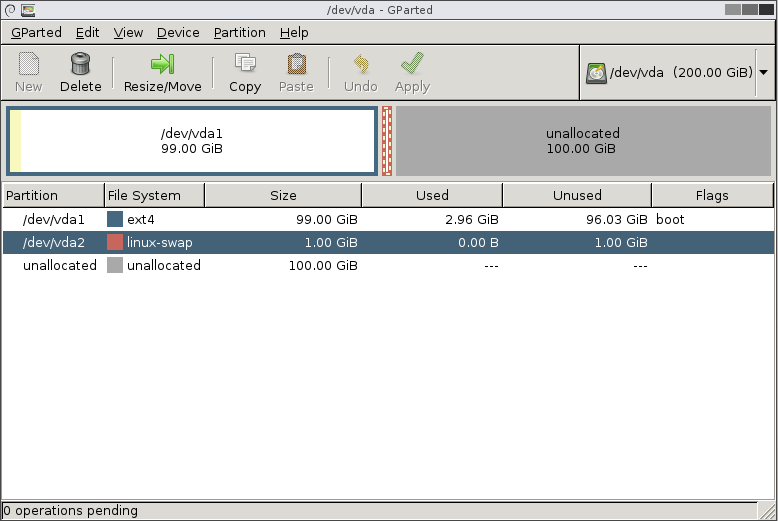Click the Unused column header
The width and height of the screenshot is (778, 521).
pyautogui.click(x=577, y=195)
